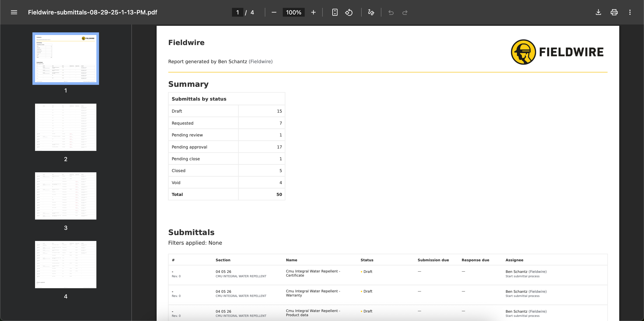Select page 1 thumbnail
The width and height of the screenshot is (644, 321).
(x=65, y=58)
